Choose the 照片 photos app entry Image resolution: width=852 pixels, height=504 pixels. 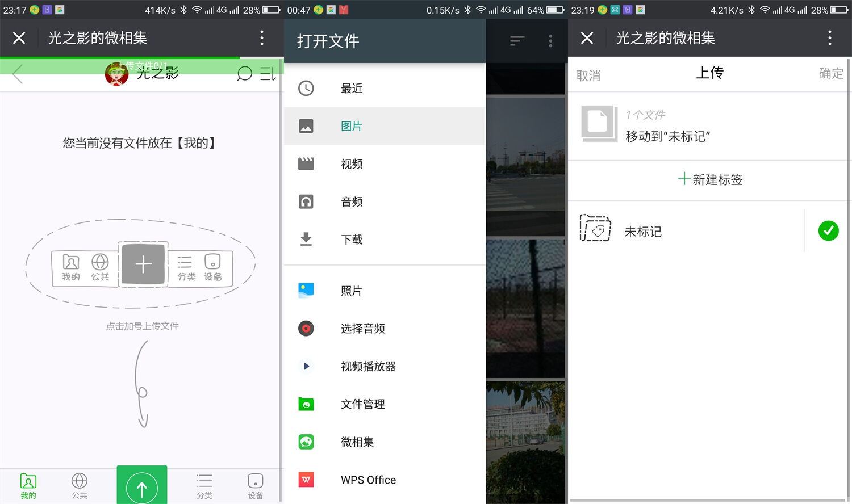click(351, 291)
